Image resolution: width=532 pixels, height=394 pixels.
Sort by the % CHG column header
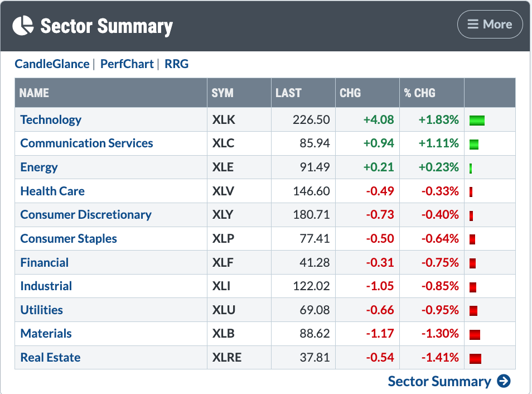click(419, 93)
